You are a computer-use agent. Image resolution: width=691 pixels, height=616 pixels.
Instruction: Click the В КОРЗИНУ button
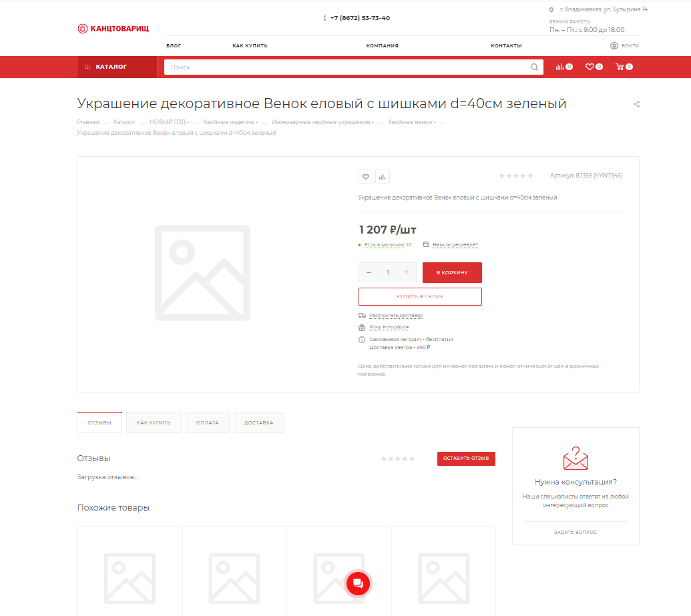click(x=452, y=272)
